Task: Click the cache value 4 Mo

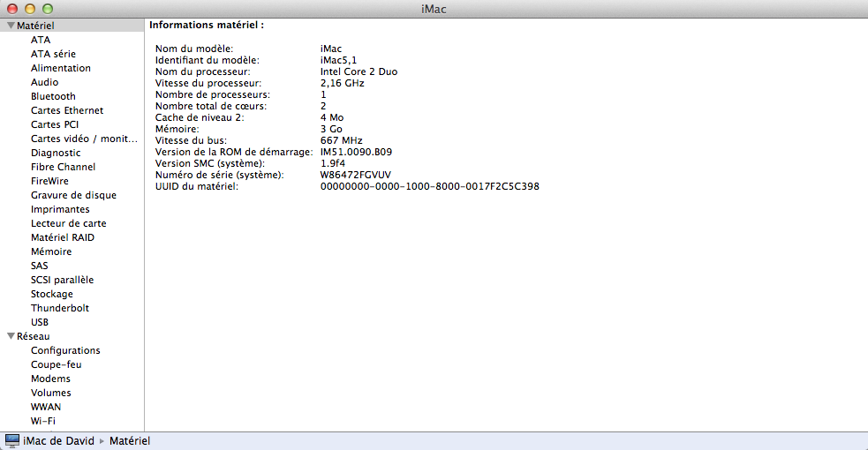Action: [332, 117]
